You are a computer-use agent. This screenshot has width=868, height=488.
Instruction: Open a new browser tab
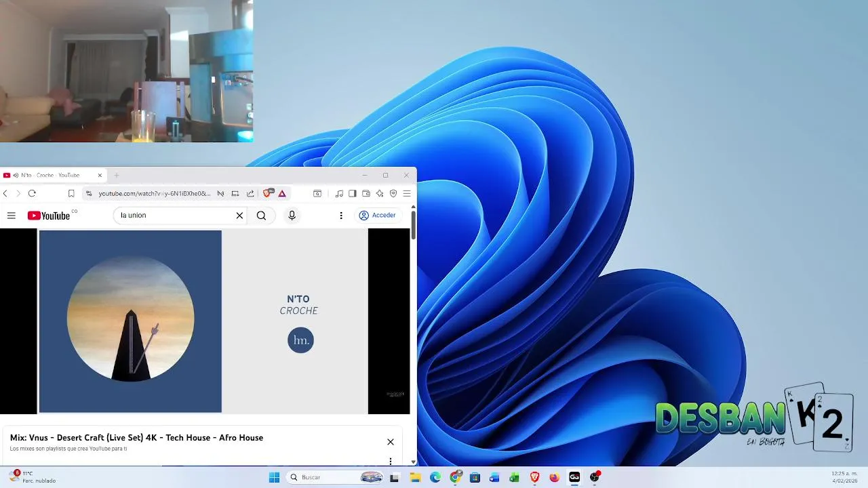click(x=116, y=175)
